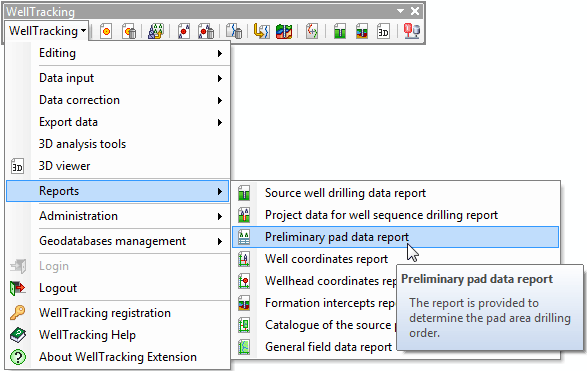The image size is (587, 371).
Task: Click the red-green trajectory arrows toolbar icon
Action: click(x=312, y=31)
